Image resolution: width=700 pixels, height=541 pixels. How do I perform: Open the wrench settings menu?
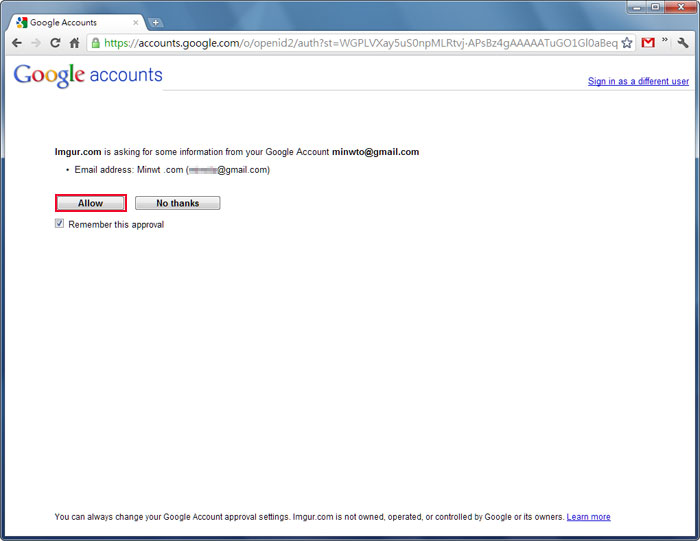683,43
